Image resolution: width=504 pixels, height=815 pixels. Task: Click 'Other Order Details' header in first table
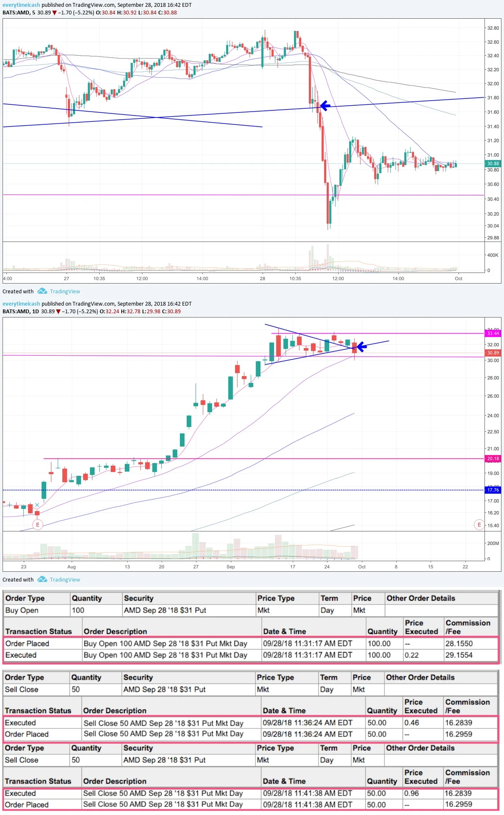click(x=421, y=598)
